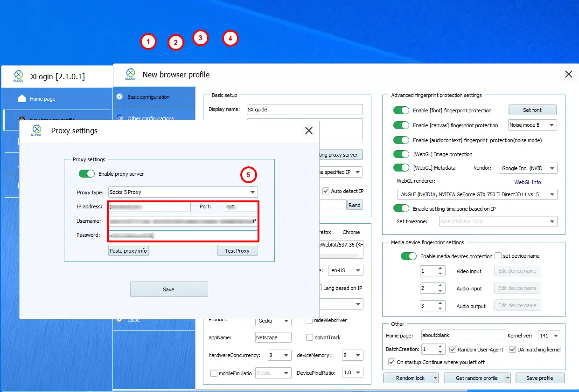Click the XLogin logo in Proxy settings
The height and width of the screenshot is (392, 579).
point(36,131)
